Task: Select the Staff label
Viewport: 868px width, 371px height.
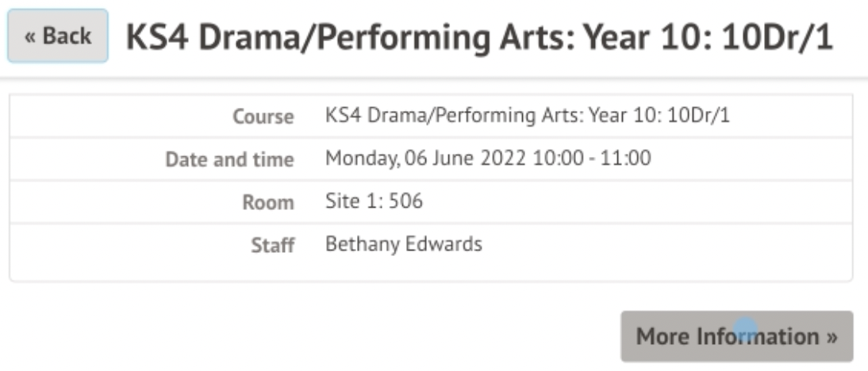Action: click(x=273, y=245)
